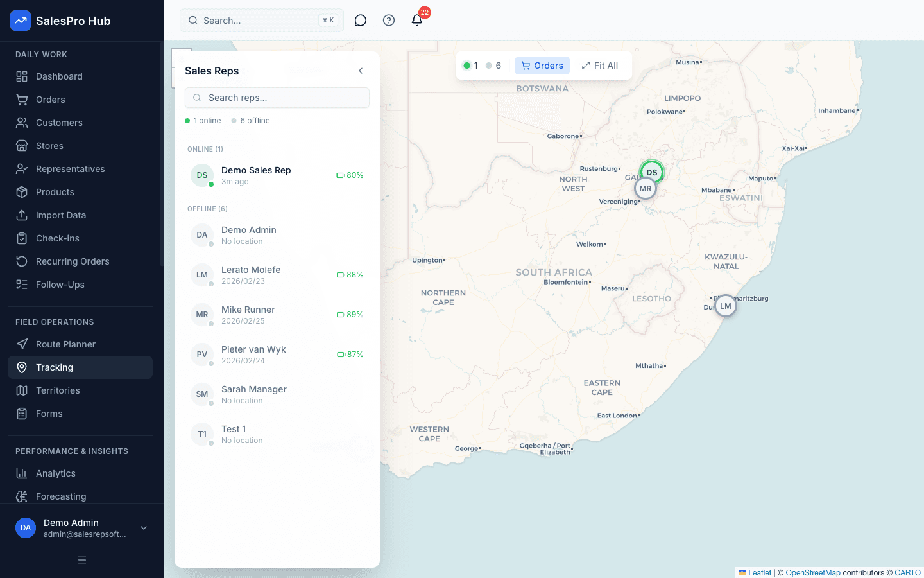Click the '1 online' status label
Viewport: 924px width, 578px height.
[x=203, y=121]
